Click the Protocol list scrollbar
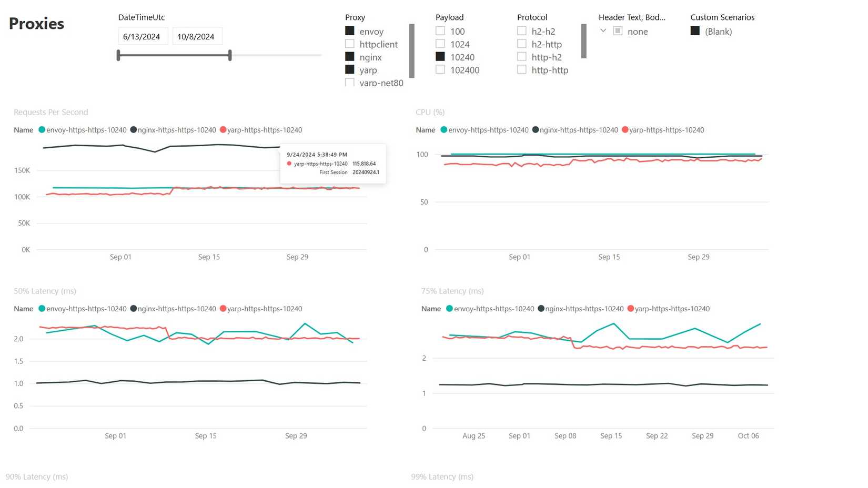 [x=584, y=41]
